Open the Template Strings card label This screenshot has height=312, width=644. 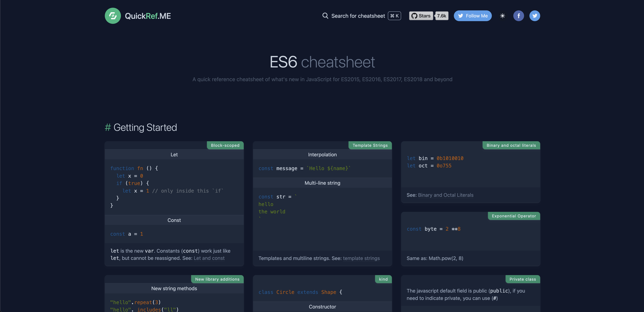pos(370,145)
